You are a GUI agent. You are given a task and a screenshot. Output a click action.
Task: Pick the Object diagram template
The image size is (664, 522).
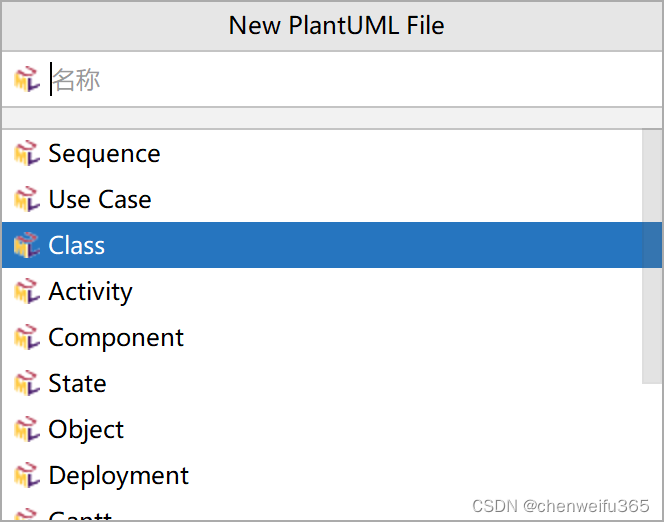[322, 429]
